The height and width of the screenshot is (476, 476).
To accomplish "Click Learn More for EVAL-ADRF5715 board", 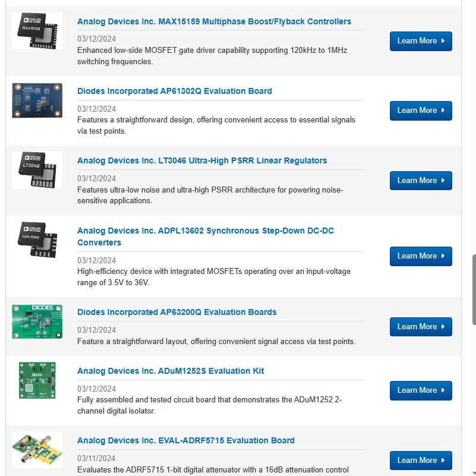I will point(421,460).
